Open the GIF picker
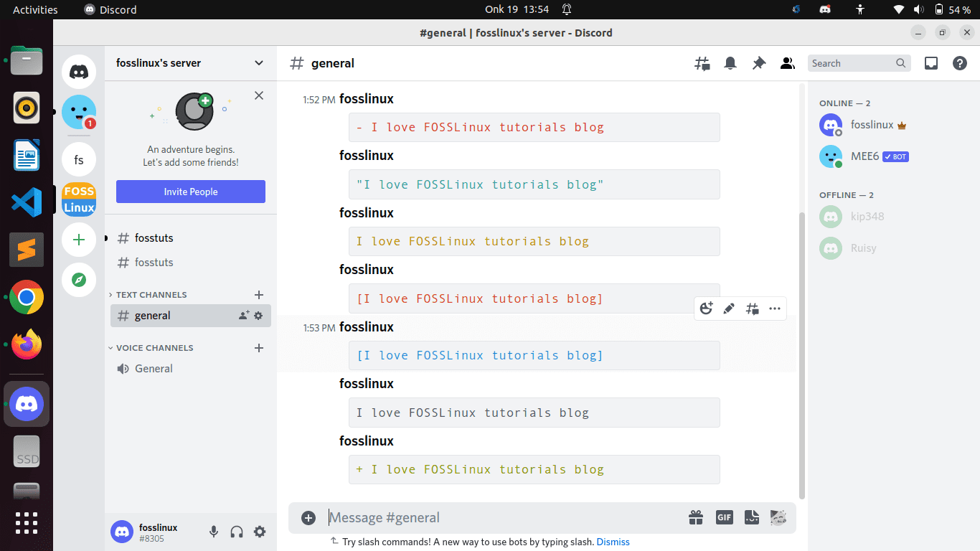The image size is (980, 551). 724,517
